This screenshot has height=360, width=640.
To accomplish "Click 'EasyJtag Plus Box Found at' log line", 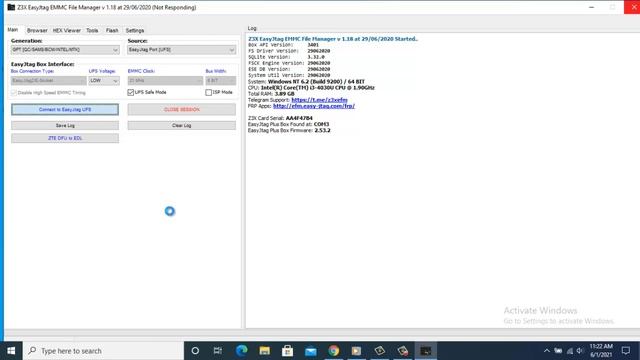I will tap(288, 124).
